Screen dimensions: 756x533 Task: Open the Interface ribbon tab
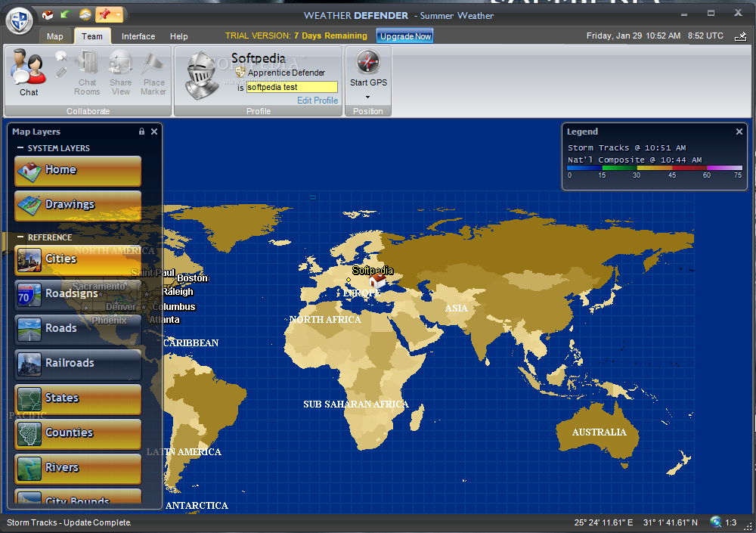[x=138, y=36]
